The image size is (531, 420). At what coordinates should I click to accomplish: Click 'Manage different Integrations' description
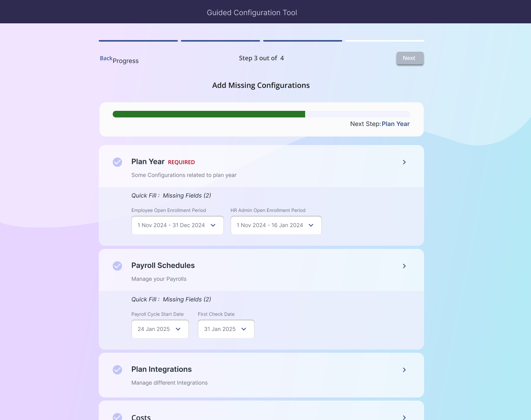169,383
